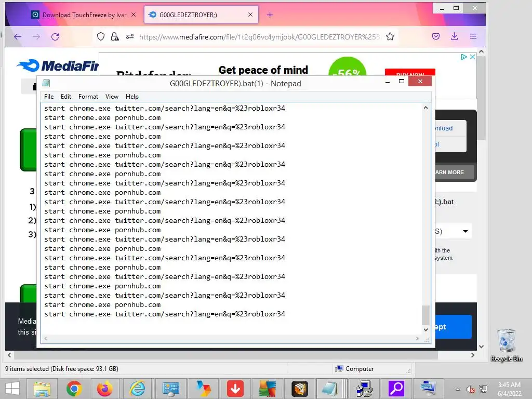Viewport: 532px width, 399px height.
Task: Close the G00GLEDEZTROYER;) browser tab
Action: pyautogui.click(x=250, y=15)
